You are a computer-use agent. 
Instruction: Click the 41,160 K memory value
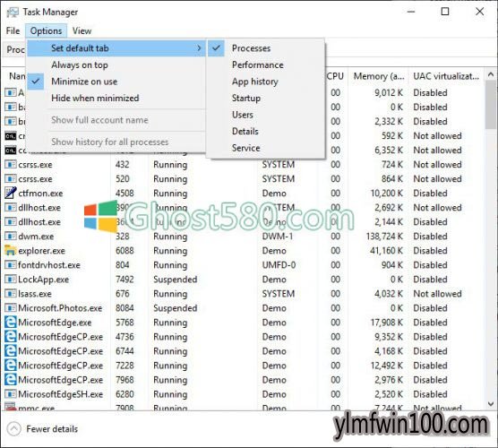point(386,251)
